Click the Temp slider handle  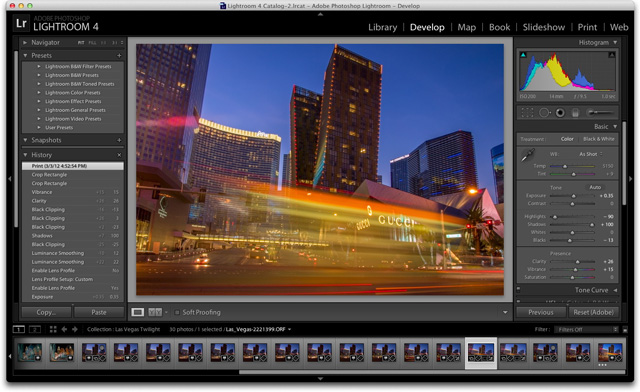(565, 167)
